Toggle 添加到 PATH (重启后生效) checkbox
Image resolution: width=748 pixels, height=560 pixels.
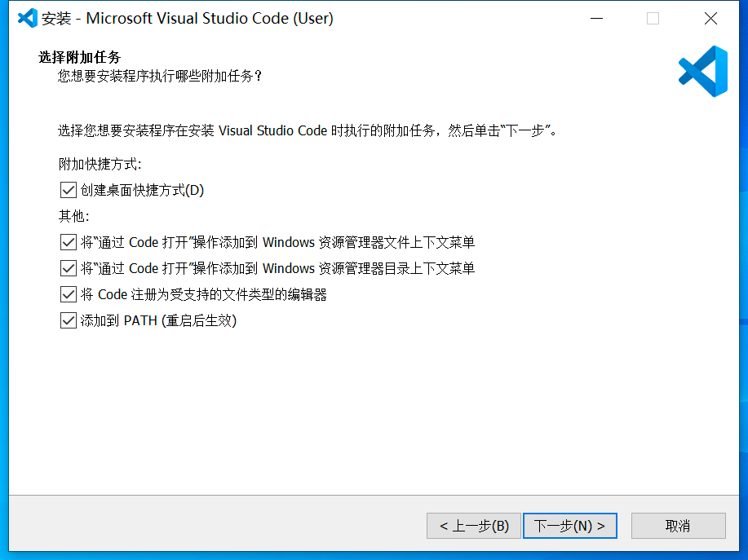(x=69, y=320)
